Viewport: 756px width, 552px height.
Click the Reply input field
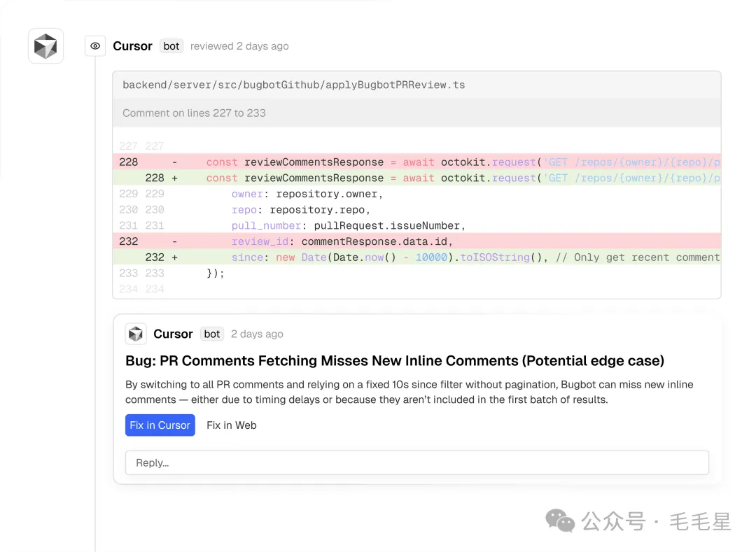coord(417,462)
